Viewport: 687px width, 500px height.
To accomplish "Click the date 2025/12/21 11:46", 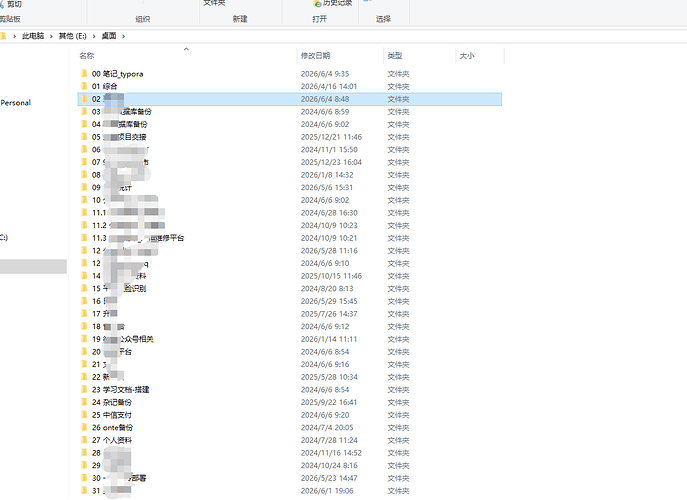I will click(331, 137).
